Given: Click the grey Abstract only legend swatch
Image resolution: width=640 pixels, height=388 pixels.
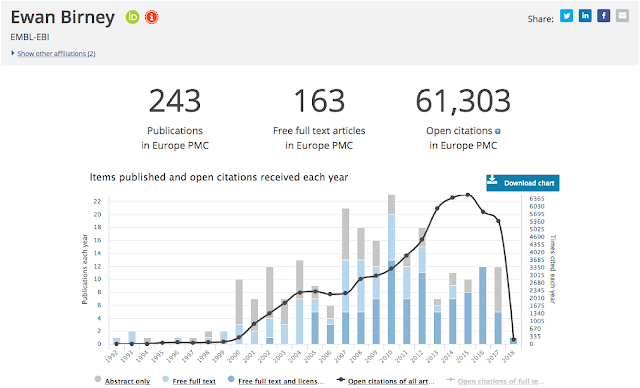Looking at the screenshot, I should (98, 379).
